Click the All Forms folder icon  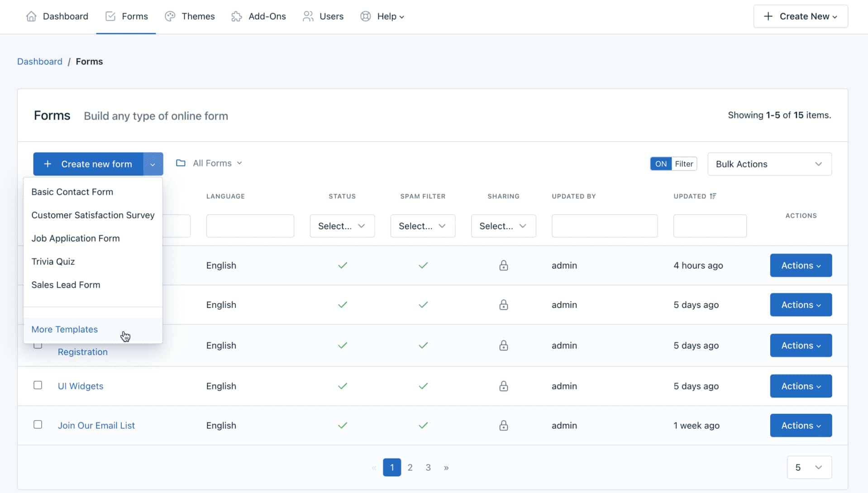tap(181, 163)
